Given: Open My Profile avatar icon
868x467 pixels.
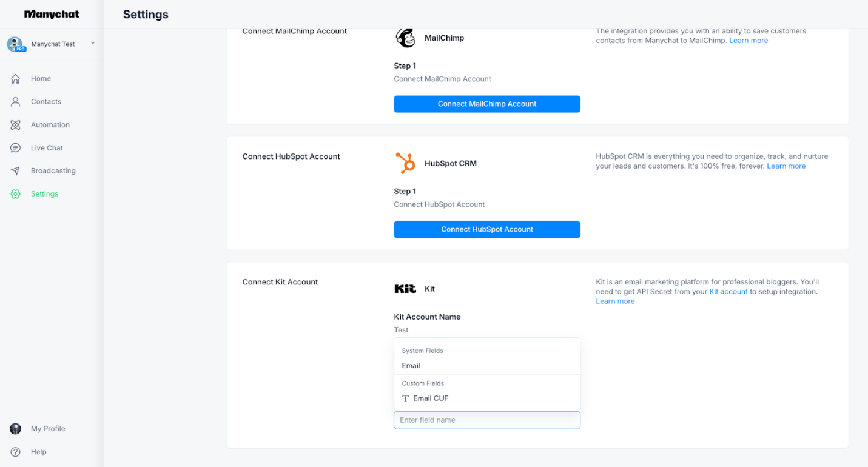Looking at the screenshot, I should click(16, 429).
